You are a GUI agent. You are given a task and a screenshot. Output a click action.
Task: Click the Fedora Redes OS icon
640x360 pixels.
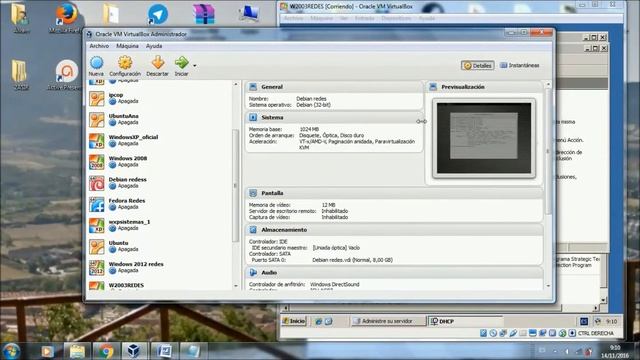tap(97, 204)
